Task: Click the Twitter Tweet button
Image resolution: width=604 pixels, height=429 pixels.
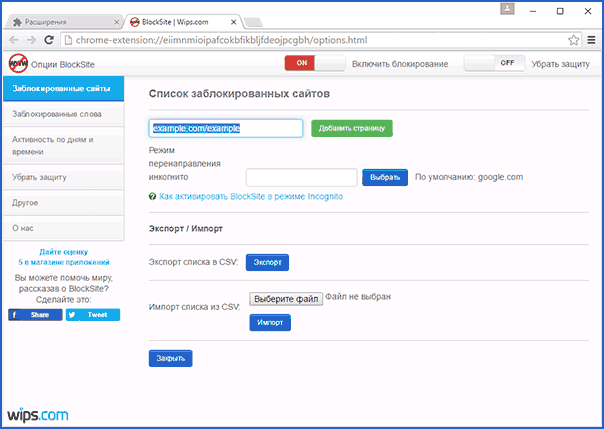Action: point(93,315)
